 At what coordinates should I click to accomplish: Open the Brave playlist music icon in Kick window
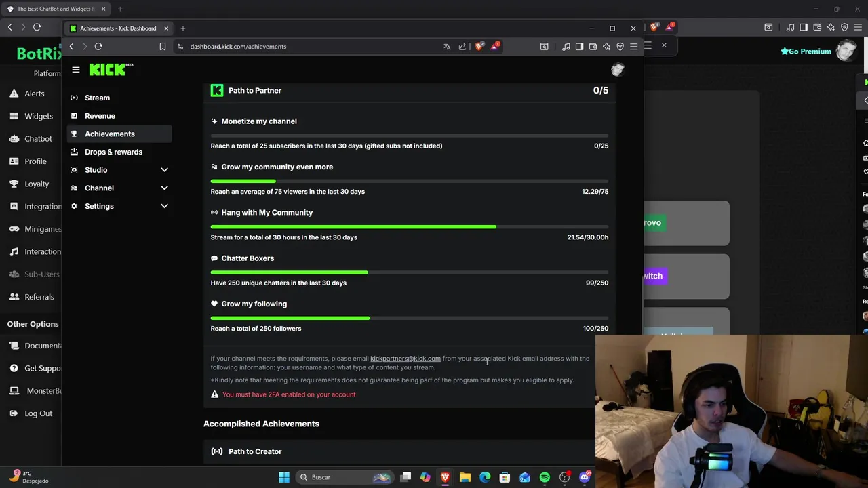tap(566, 47)
